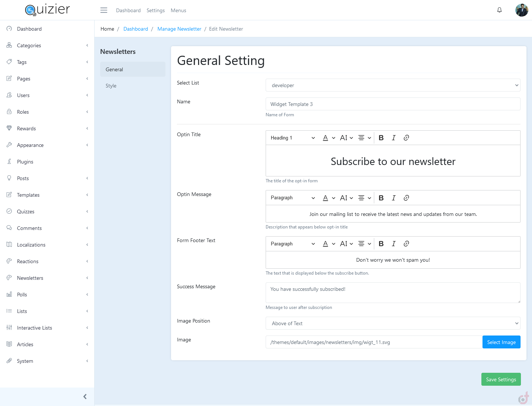
Task: Click the Name input field
Action: 393,104
